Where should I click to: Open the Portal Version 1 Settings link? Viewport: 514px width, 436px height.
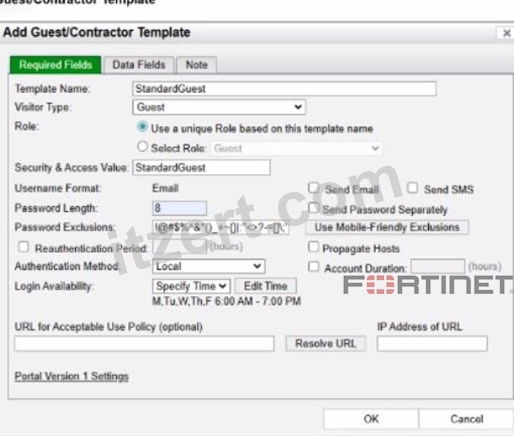(x=72, y=376)
